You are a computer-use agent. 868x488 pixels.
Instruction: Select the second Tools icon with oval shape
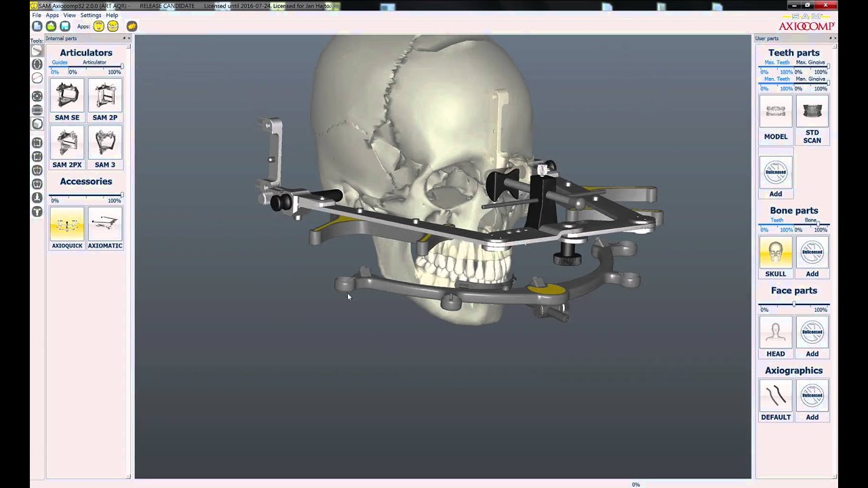(x=37, y=64)
